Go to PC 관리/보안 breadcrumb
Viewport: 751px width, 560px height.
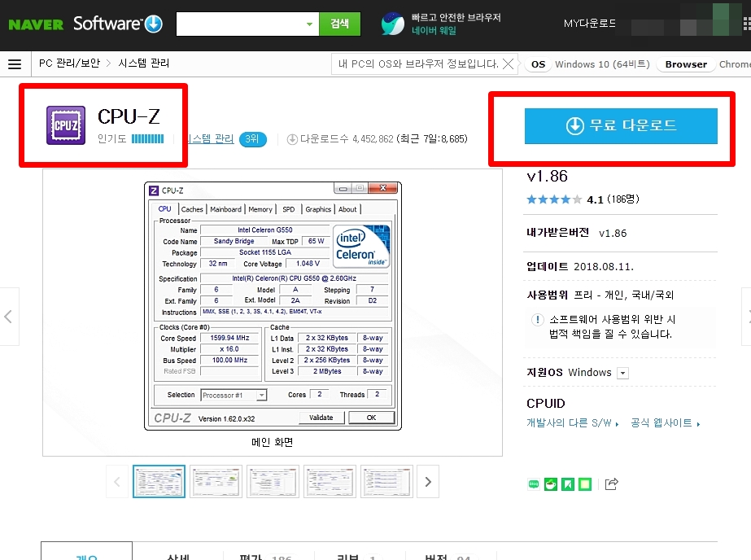pos(69,63)
